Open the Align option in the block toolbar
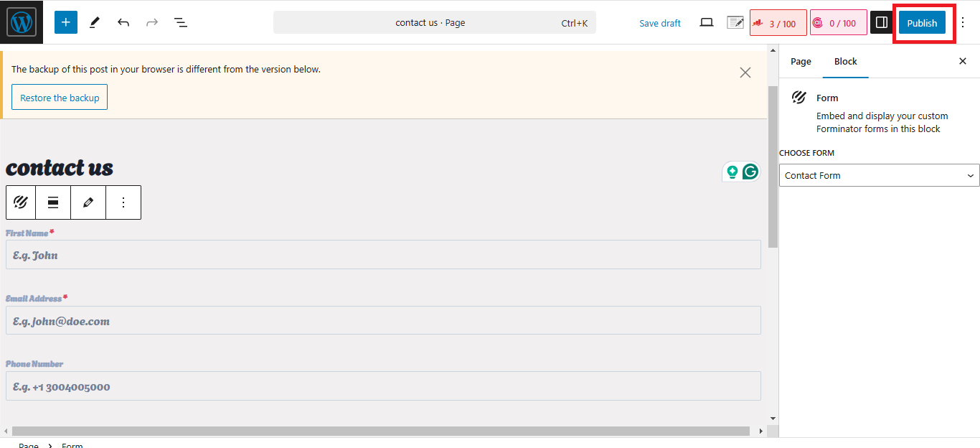This screenshot has width=980, height=448. point(53,202)
